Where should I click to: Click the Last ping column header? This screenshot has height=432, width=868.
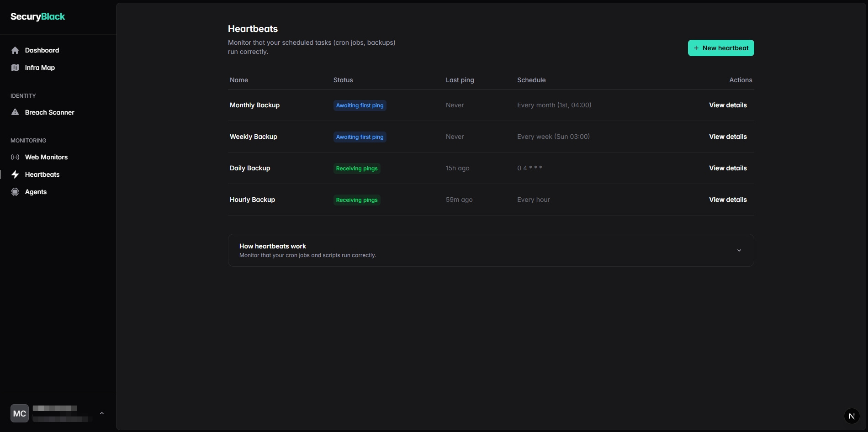pyautogui.click(x=460, y=80)
